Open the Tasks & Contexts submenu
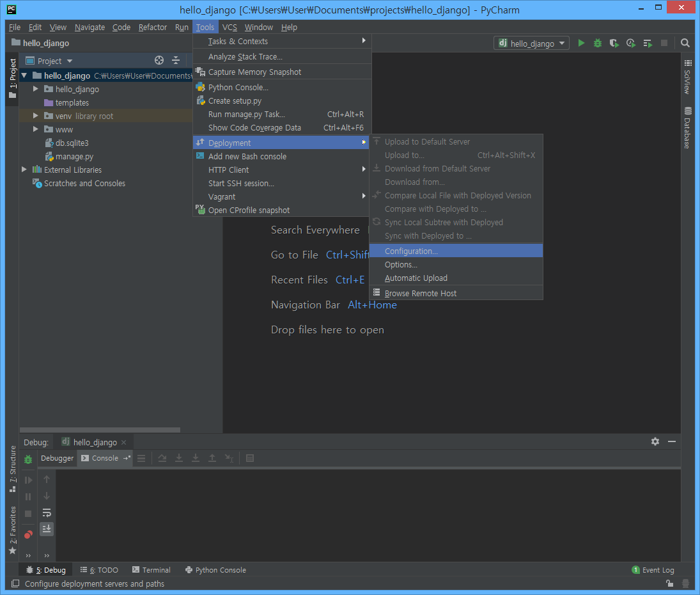Viewport: 700px width, 595px height. [282, 41]
